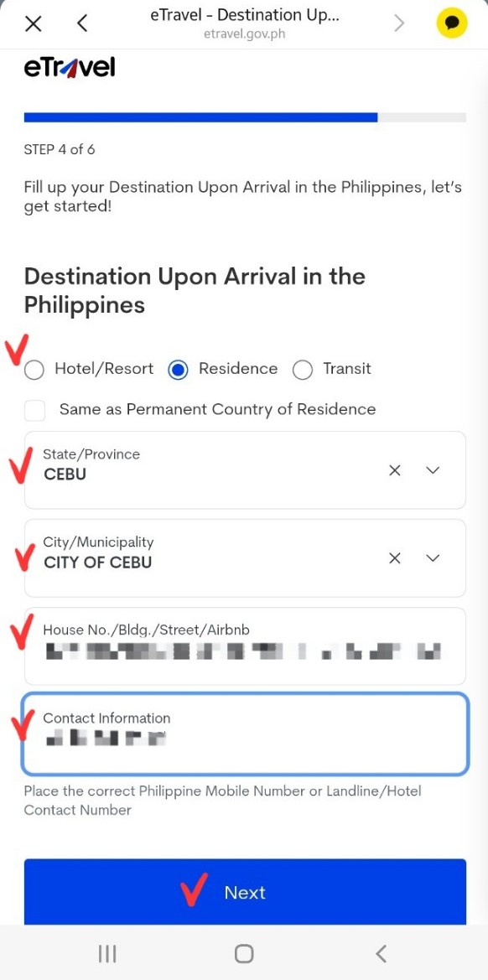Focus the Contact Information field
Screen dimensions: 488x980
point(245,734)
